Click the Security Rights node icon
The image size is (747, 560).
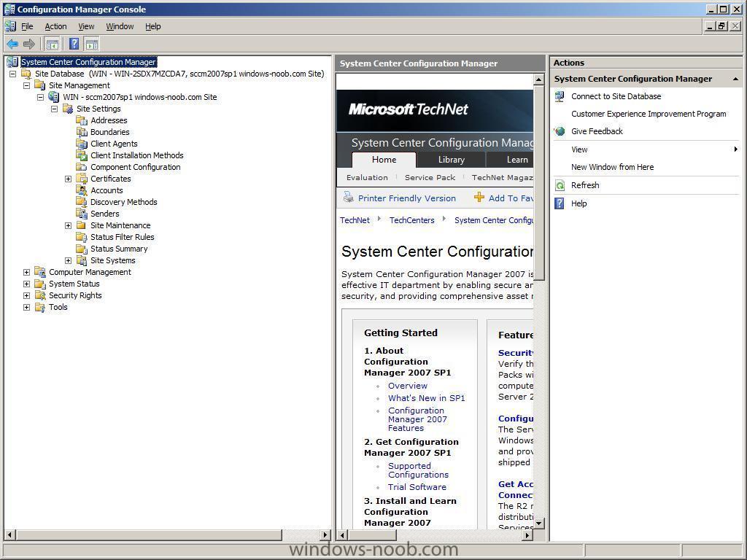click(40, 295)
